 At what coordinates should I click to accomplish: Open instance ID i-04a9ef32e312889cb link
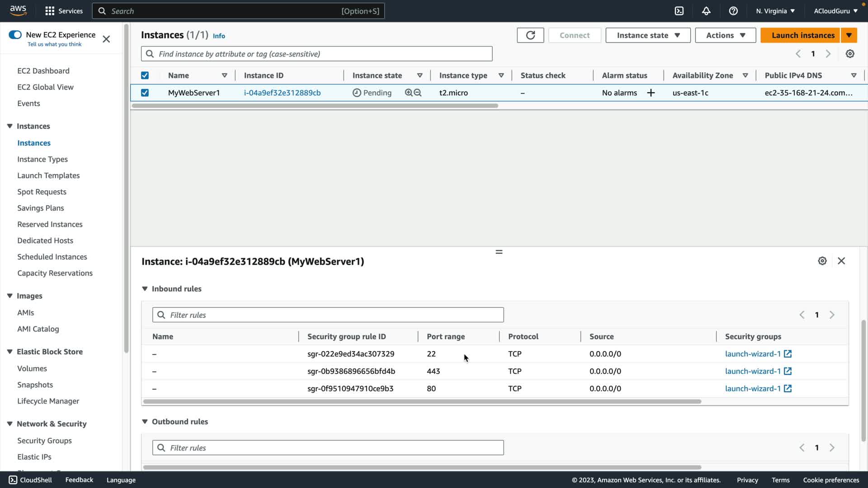coord(282,93)
